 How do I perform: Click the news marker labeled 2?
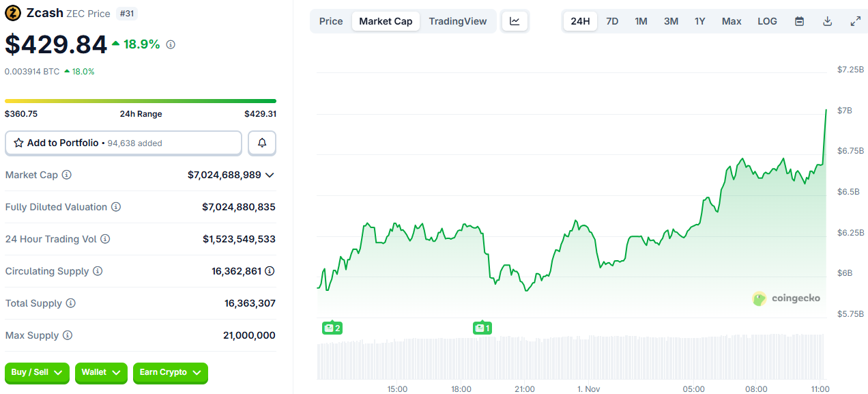coord(332,328)
